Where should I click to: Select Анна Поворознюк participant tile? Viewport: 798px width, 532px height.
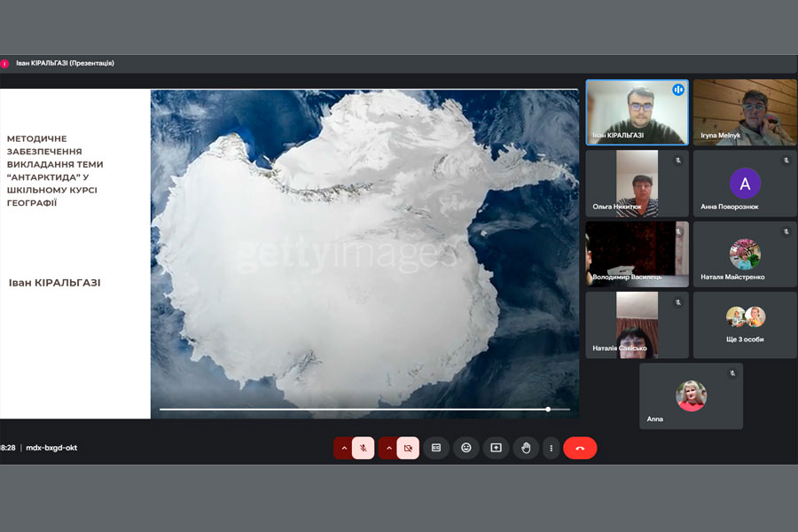(x=745, y=184)
